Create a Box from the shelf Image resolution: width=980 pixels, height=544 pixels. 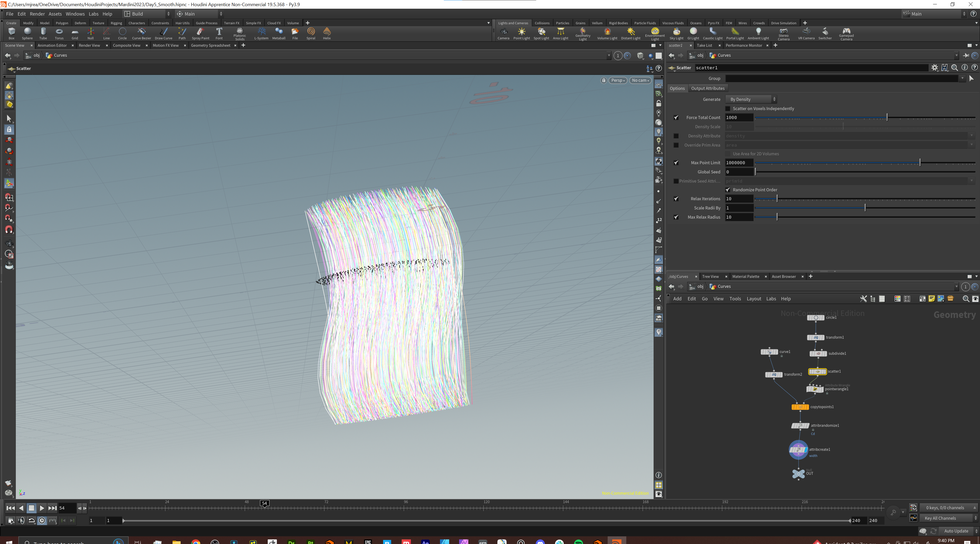pos(11,33)
